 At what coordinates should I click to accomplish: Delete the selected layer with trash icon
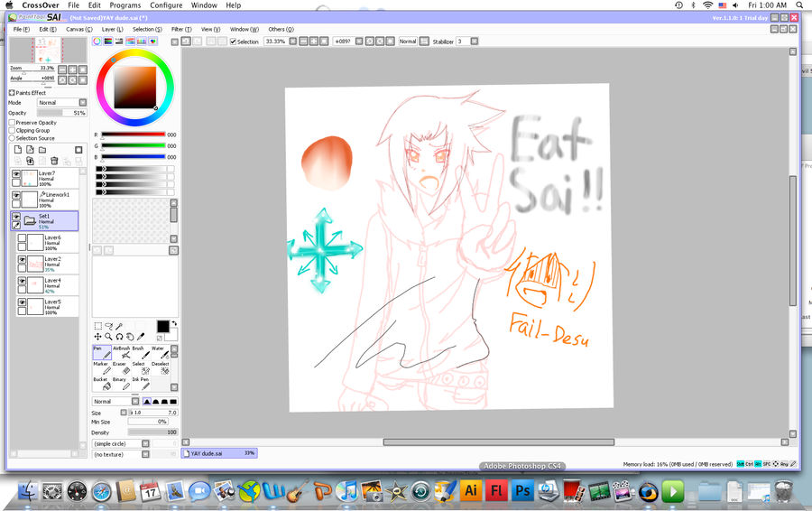coord(54,162)
